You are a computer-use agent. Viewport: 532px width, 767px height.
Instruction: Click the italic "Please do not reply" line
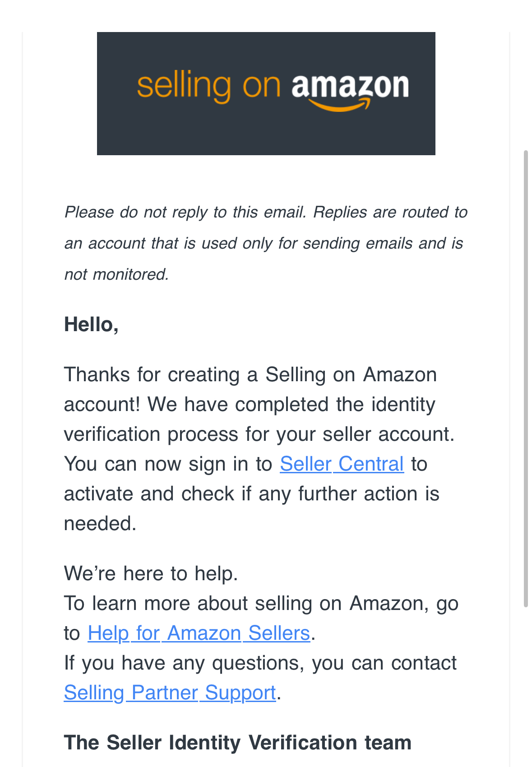[x=266, y=212]
